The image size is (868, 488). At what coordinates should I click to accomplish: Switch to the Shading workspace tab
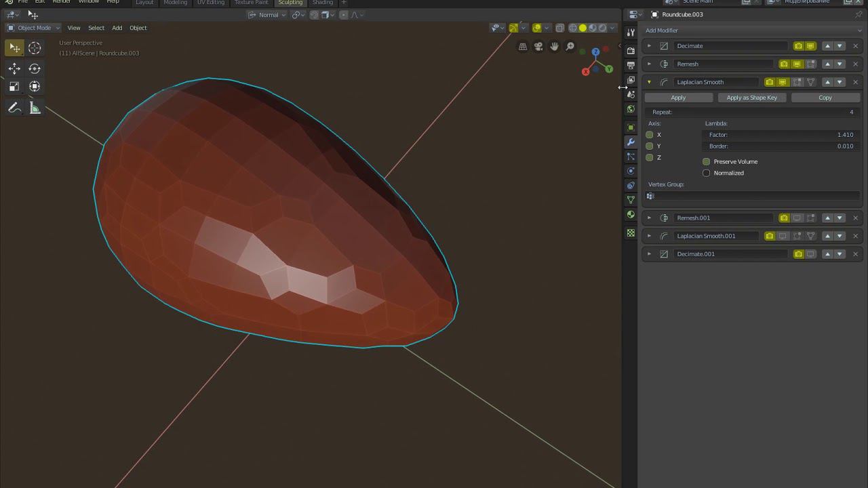click(x=322, y=3)
